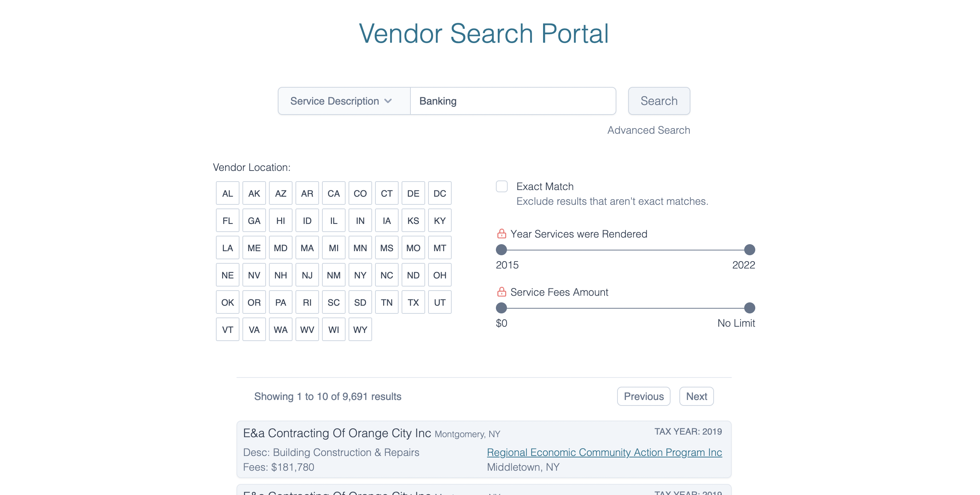
Task: Toggle the AL state filter
Action: (228, 193)
